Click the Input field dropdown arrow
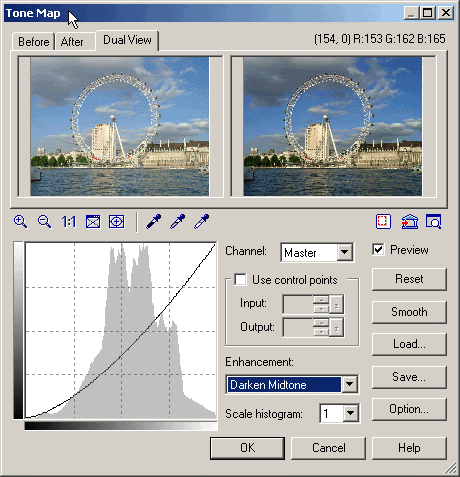The height and width of the screenshot is (477, 460). click(x=337, y=304)
